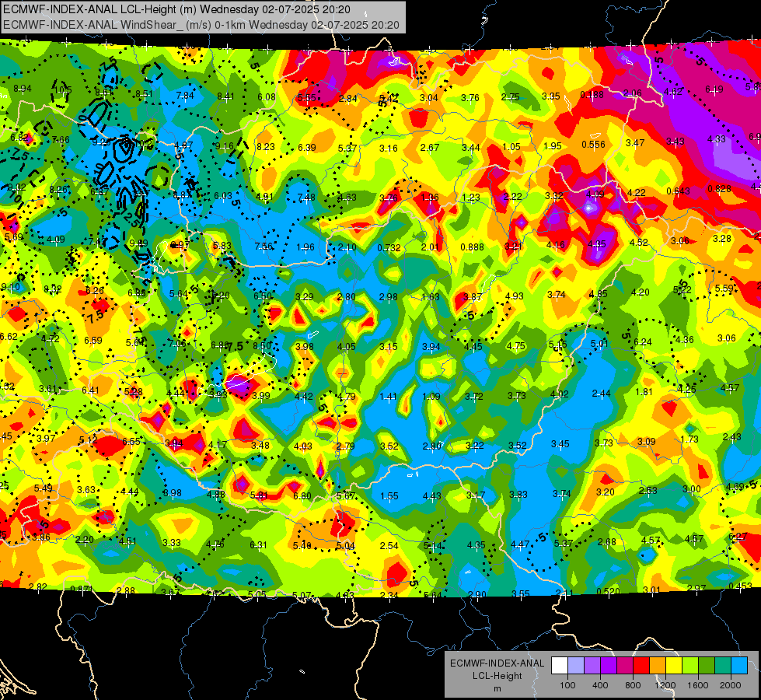Click the wind shear value '8.94'
Screen dimensions: 761x700
click(x=23, y=89)
